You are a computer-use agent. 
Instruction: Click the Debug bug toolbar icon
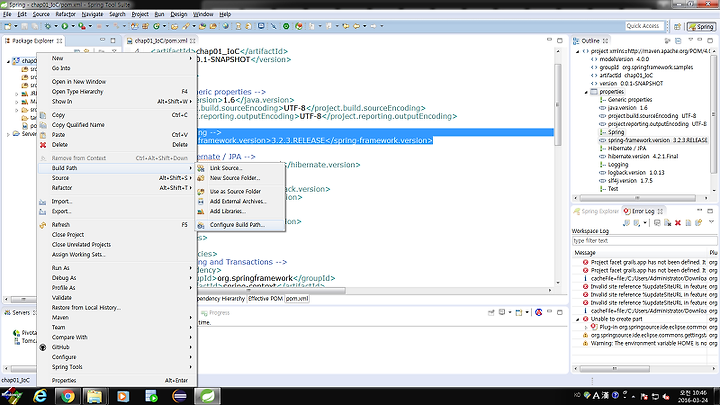[x=48, y=26]
